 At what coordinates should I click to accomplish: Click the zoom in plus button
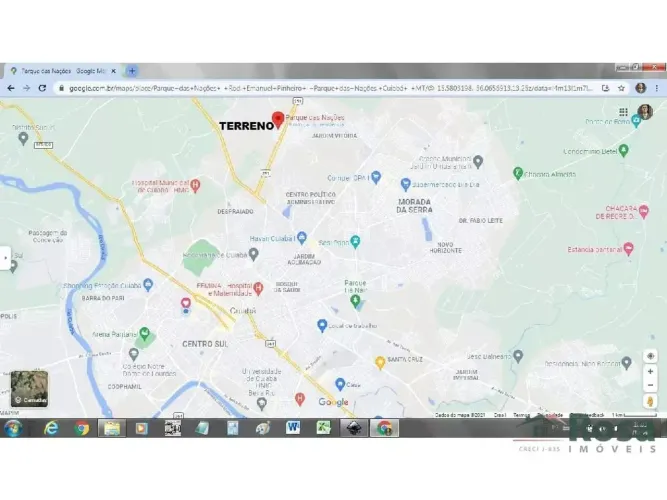(x=651, y=371)
